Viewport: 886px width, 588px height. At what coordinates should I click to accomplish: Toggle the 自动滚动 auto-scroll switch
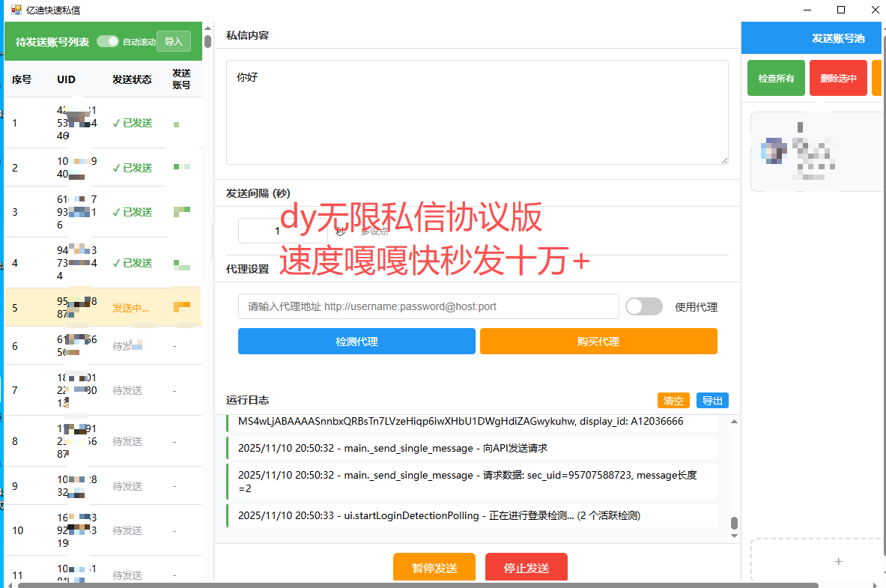pyautogui.click(x=108, y=42)
